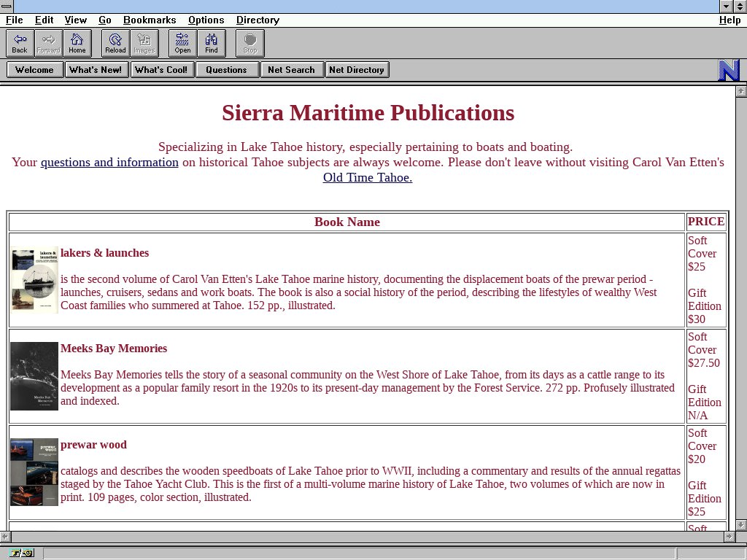Screen dimensions: 747x560
Task: Click the Open location toolbar icon
Action: coord(182,43)
